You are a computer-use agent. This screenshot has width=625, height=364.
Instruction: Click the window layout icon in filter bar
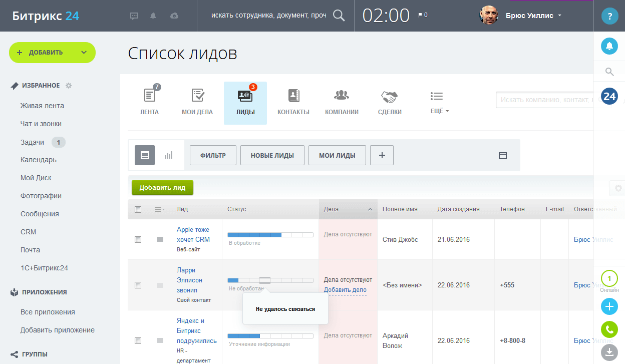pyautogui.click(x=503, y=156)
